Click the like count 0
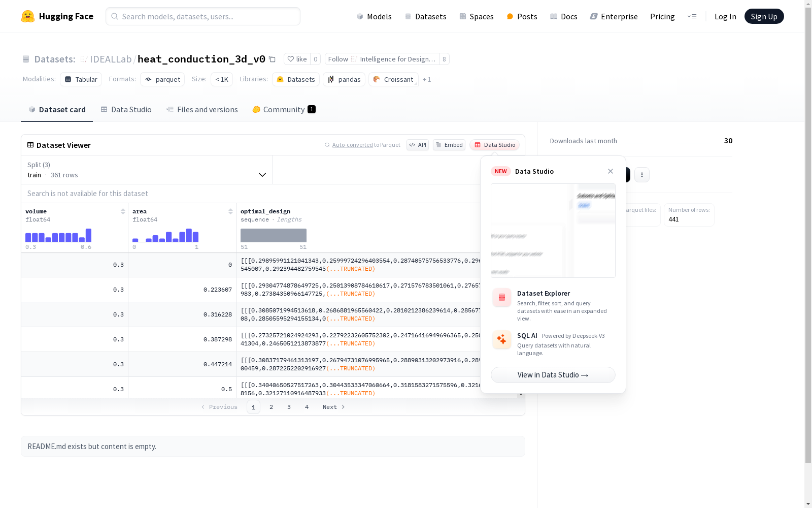The image size is (812, 508). (x=316, y=59)
